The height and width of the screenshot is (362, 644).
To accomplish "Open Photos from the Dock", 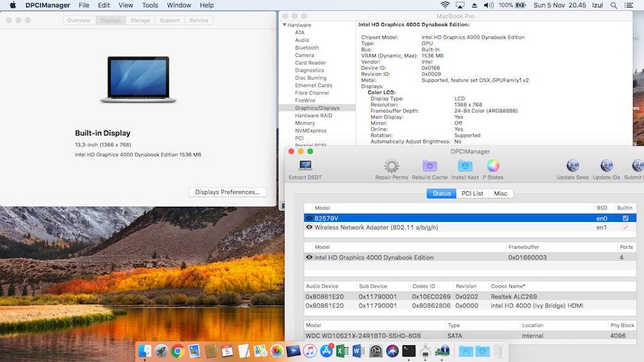I will pos(277,351).
